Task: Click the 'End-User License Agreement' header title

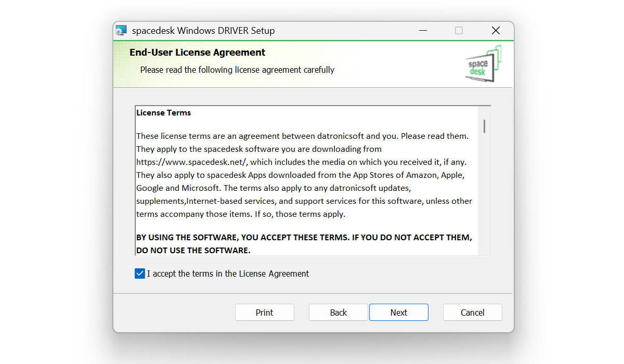Action: [x=197, y=53]
